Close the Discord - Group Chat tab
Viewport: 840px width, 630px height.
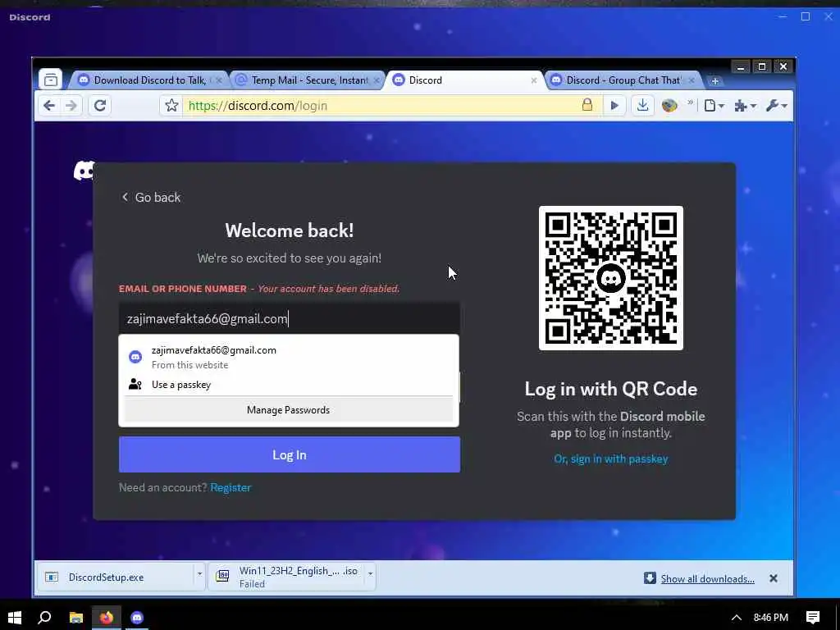coord(692,80)
